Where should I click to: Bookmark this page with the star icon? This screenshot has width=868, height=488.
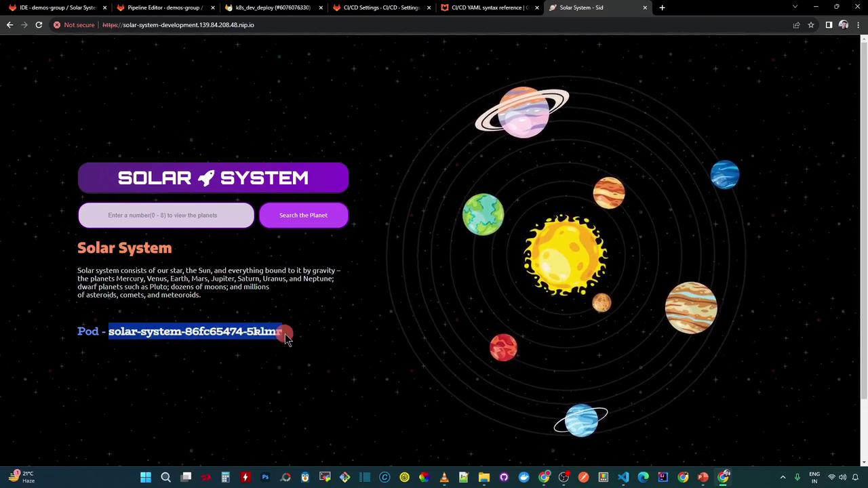tap(811, 25)
